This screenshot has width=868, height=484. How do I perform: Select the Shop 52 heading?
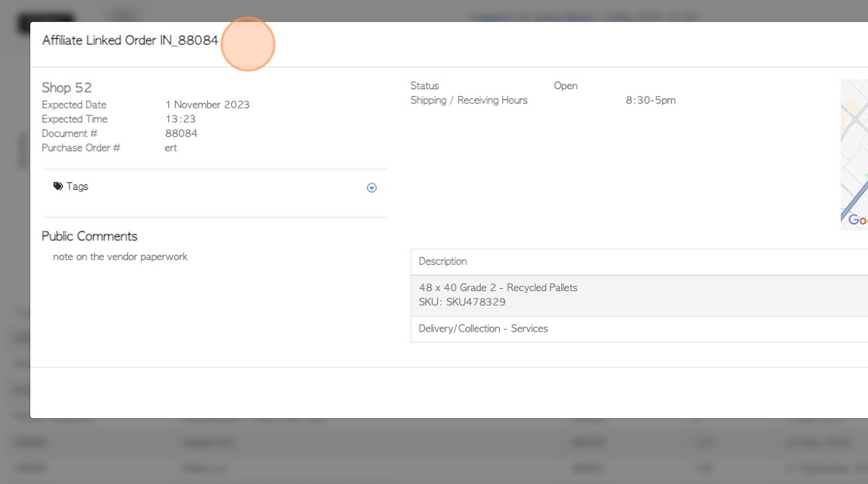[x=67, y=88]
